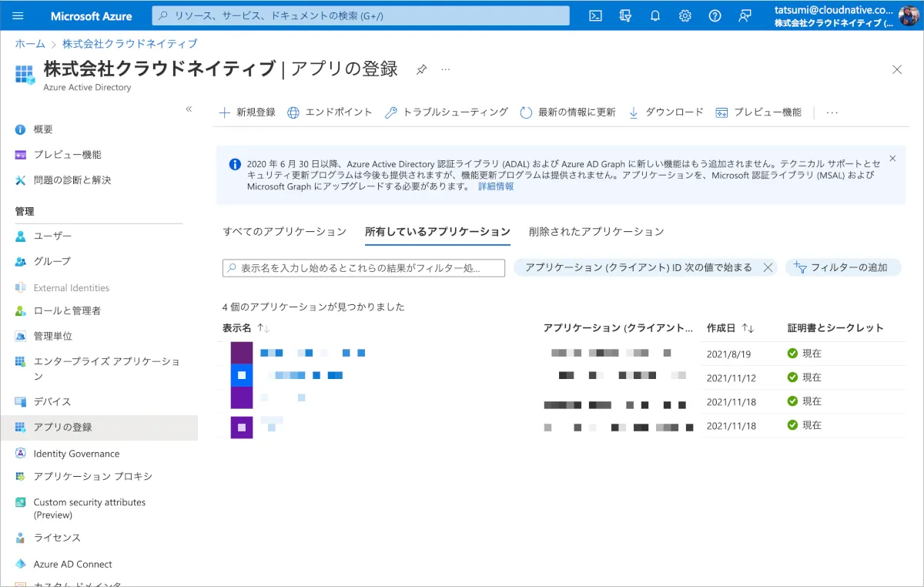Open 株式会社クラウドネイティブ breadcrumb link
The height and width of the screenshot is (587, 924).
coord(129,44)
